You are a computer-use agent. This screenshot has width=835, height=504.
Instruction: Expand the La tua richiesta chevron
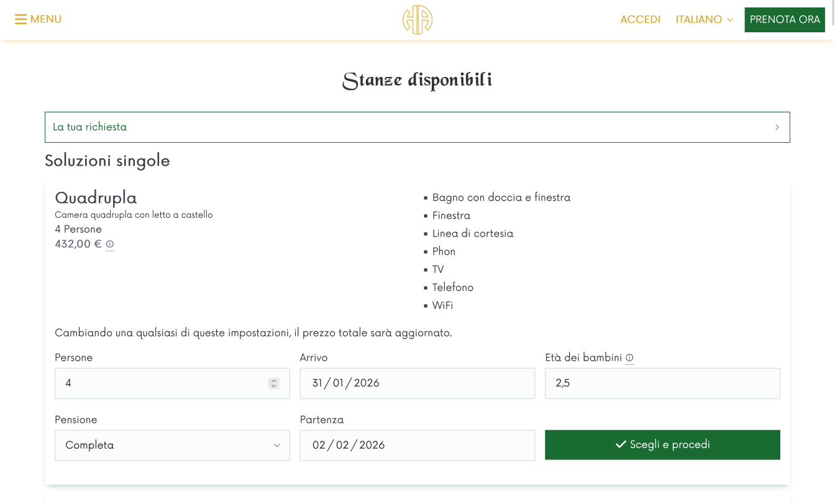[x=777, y=127]
